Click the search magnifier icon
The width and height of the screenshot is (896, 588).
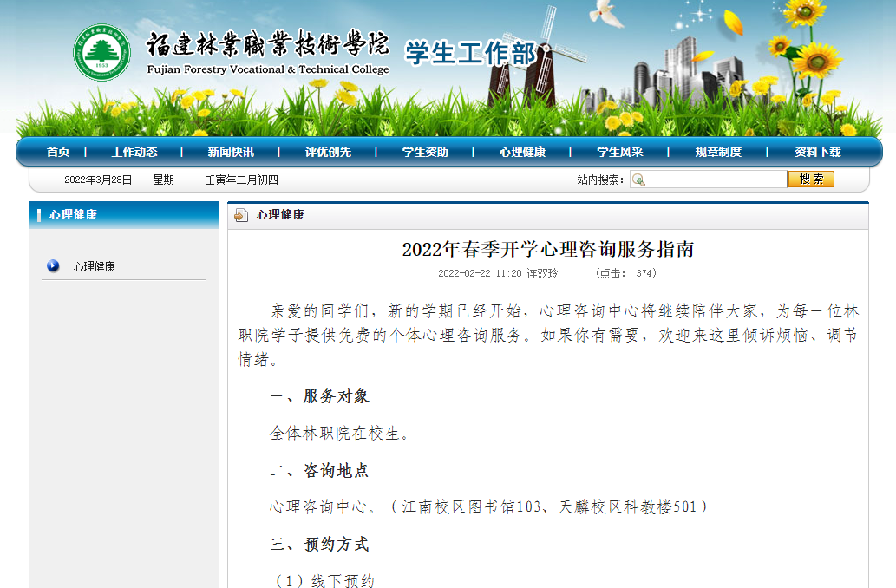tap(638, 180)
